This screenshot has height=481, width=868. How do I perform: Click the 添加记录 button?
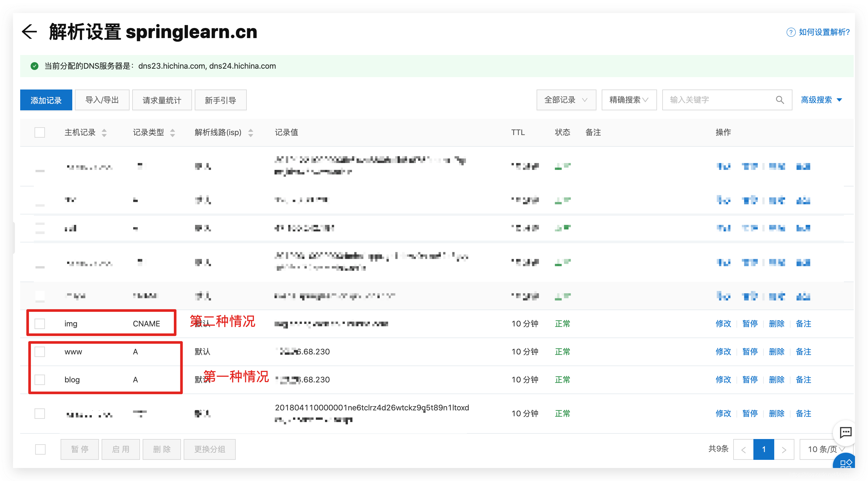click(46, 100)
